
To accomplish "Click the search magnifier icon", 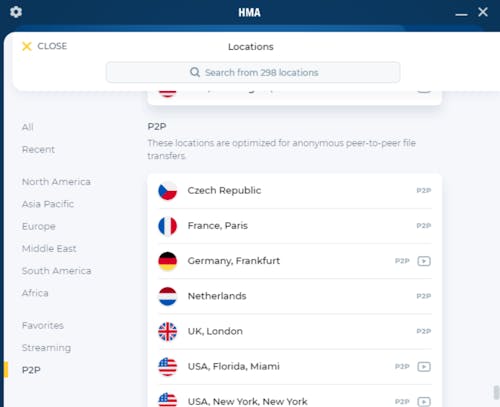I will click(x=195, y=72).
